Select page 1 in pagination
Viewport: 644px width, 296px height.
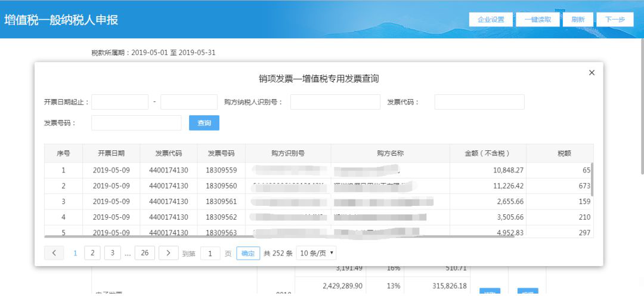point(75,253)
